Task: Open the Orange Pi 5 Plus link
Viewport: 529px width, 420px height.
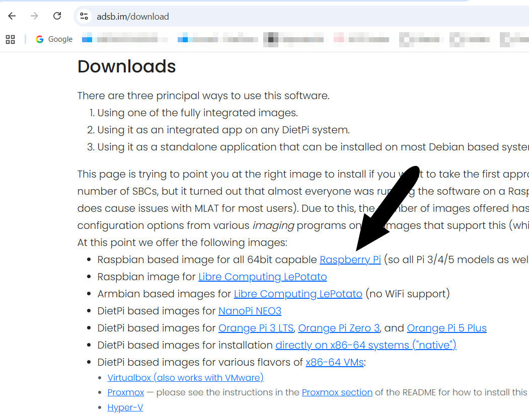Action: 446,328
